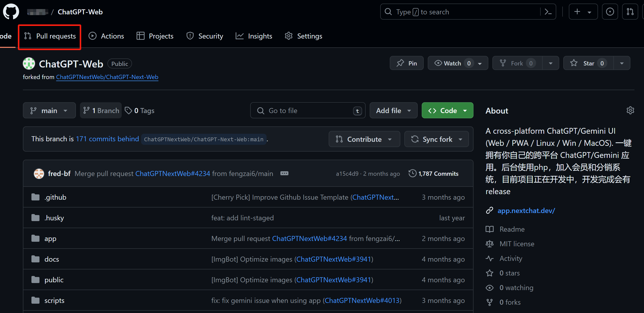The image size is (644, 313).
Task: Click the Readme book icon
Action: point(489,229)
